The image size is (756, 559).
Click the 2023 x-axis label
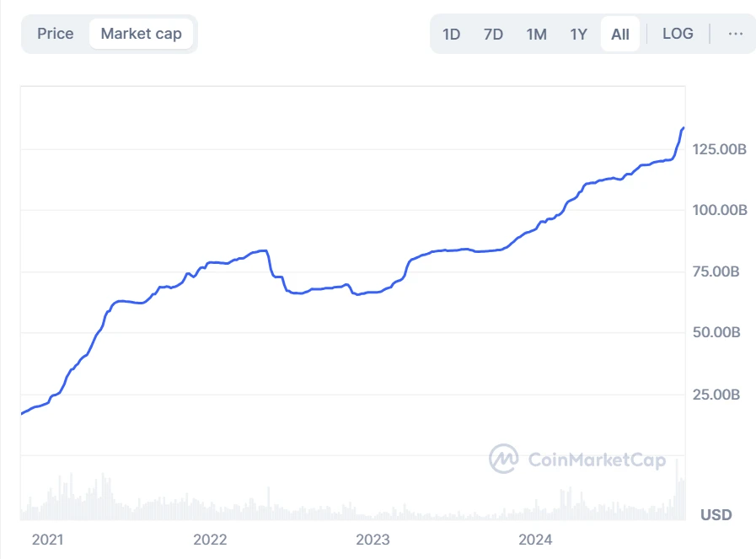click(x=373, y=540)
